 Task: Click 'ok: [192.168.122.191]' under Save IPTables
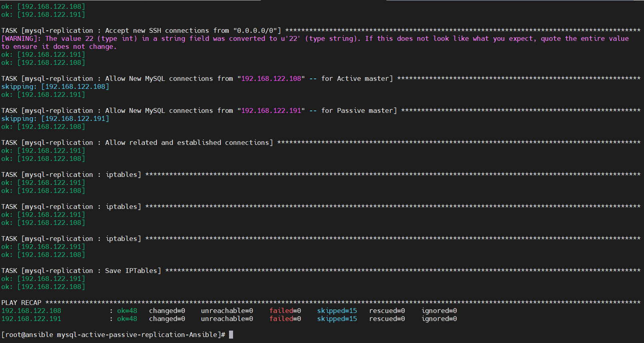point(43,279)
